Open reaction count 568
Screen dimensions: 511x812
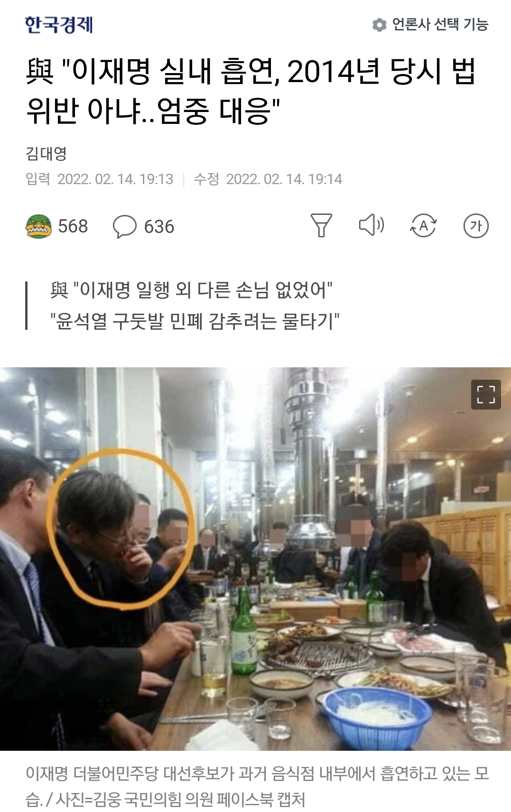point(73,226)
